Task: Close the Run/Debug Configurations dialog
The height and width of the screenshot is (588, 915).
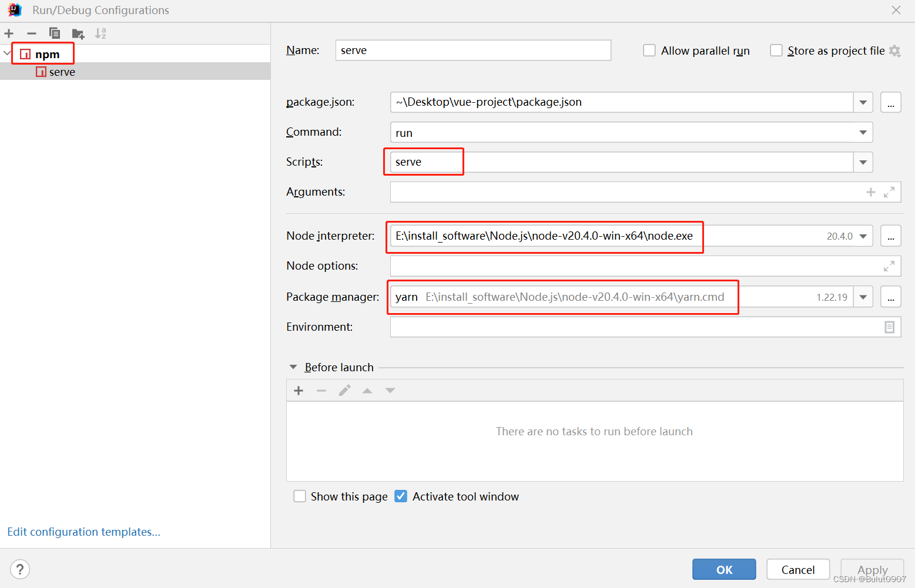Action: click(x=896, y=10)
